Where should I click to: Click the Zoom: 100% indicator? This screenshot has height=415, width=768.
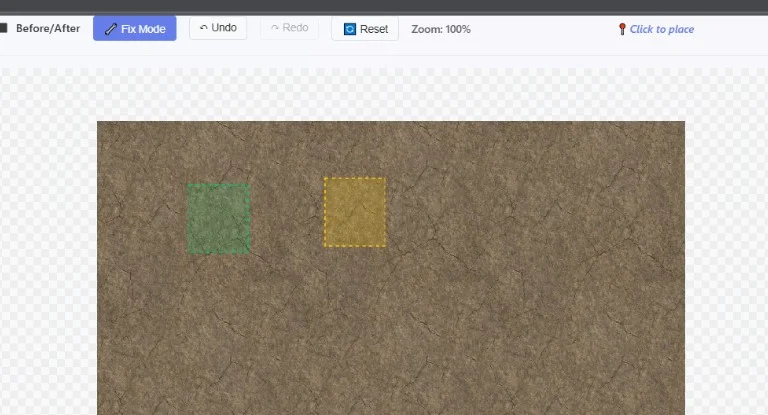coord(441,29)
